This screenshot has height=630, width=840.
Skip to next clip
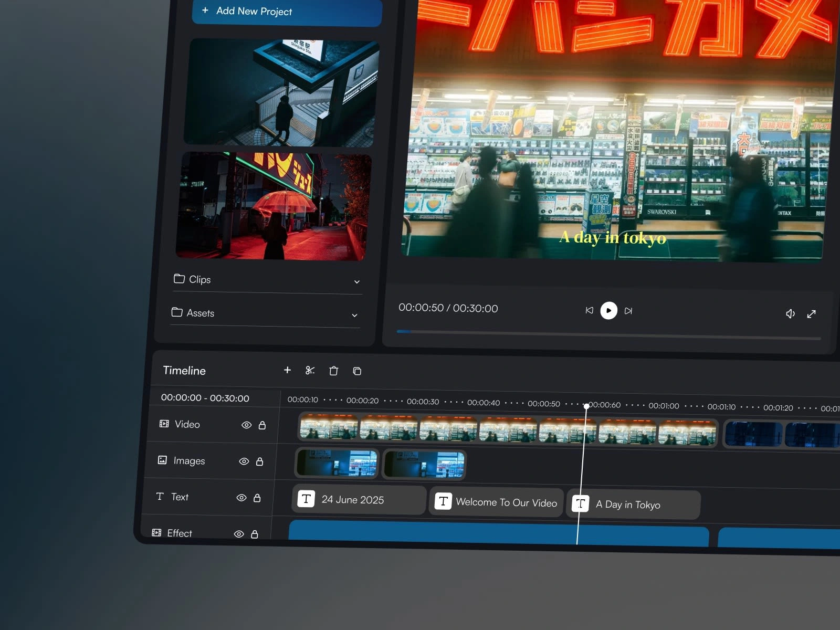point(628,311)
